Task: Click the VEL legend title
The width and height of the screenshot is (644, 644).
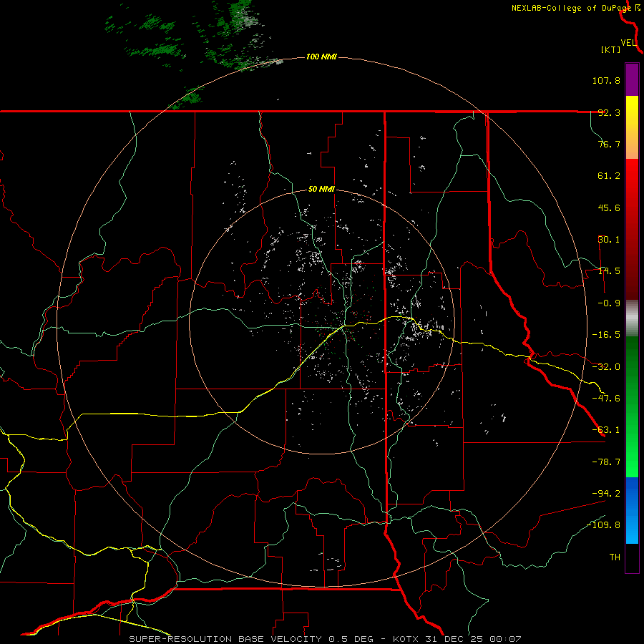Action: 628,43
